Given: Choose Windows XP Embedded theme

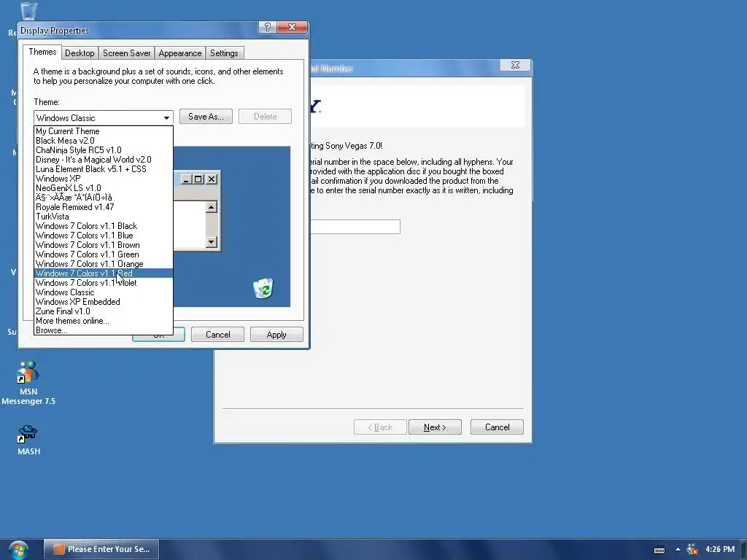Looking at the screenshot, I should (104, 302).
